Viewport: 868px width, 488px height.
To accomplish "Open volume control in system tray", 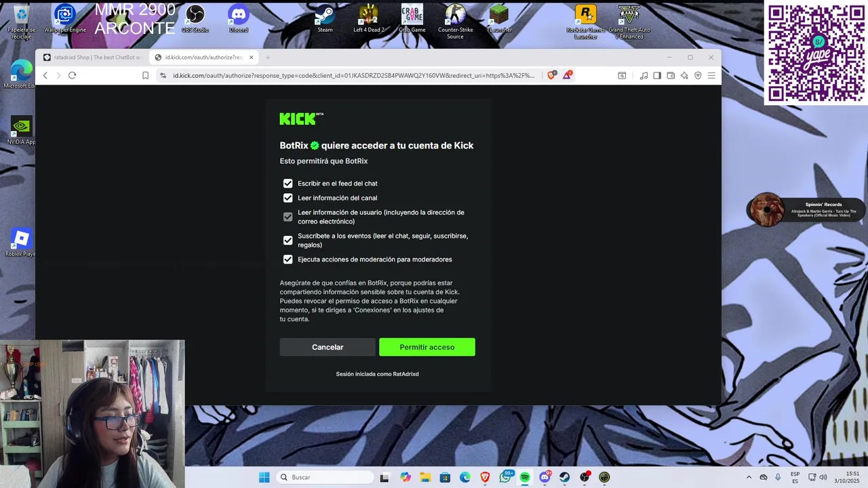I will [x=825, y=477].
